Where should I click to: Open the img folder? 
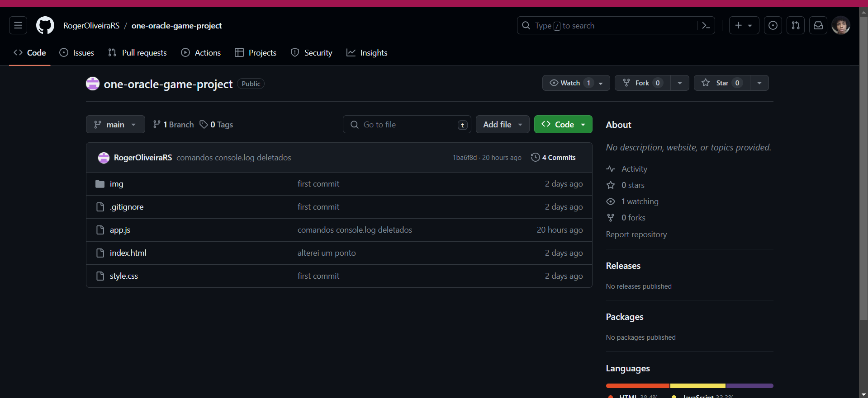click(116, 184)
